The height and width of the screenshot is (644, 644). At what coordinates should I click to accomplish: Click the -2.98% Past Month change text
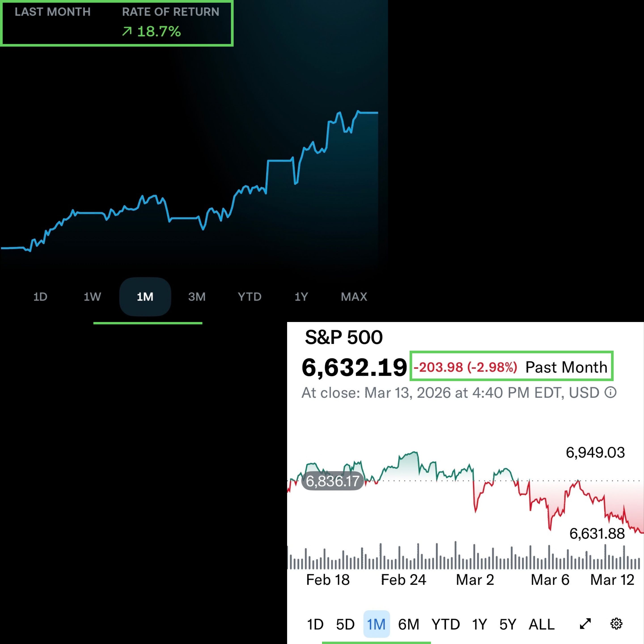(x=492, y=367)
